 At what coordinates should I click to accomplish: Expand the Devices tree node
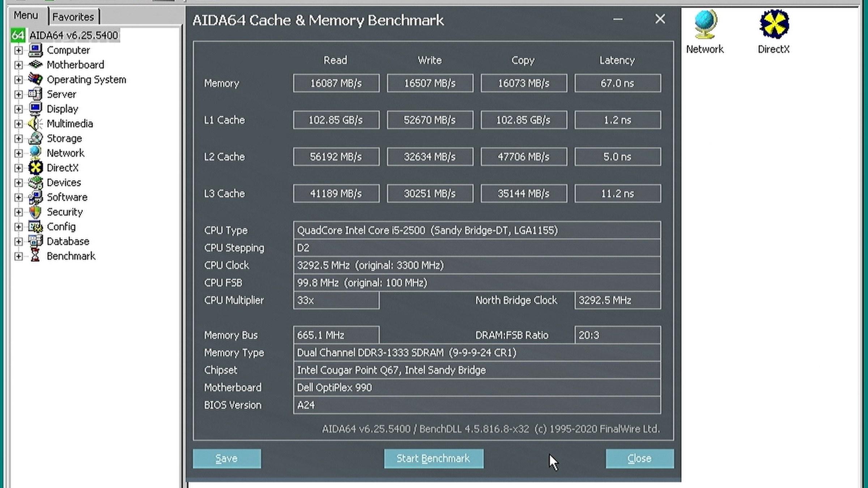point(18,183)
